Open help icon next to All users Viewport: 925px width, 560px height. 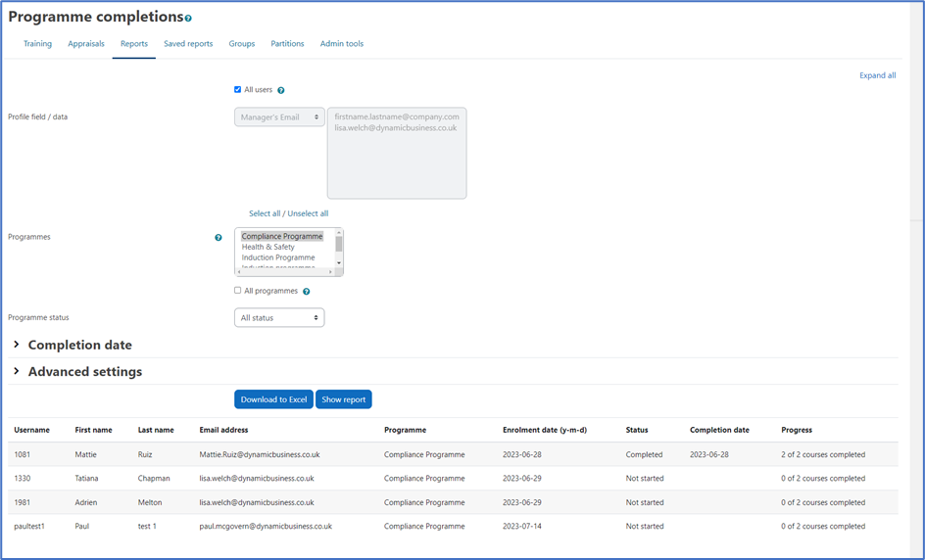(x=281, y=90)
